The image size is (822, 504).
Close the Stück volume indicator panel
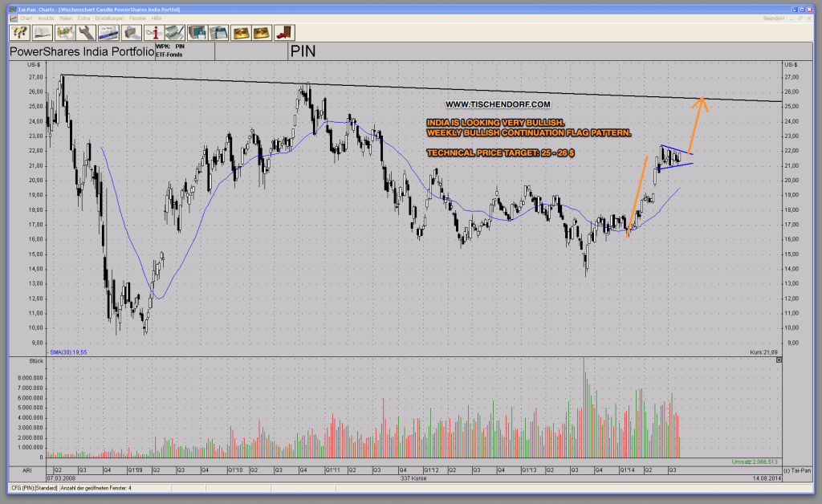(778, 360)
